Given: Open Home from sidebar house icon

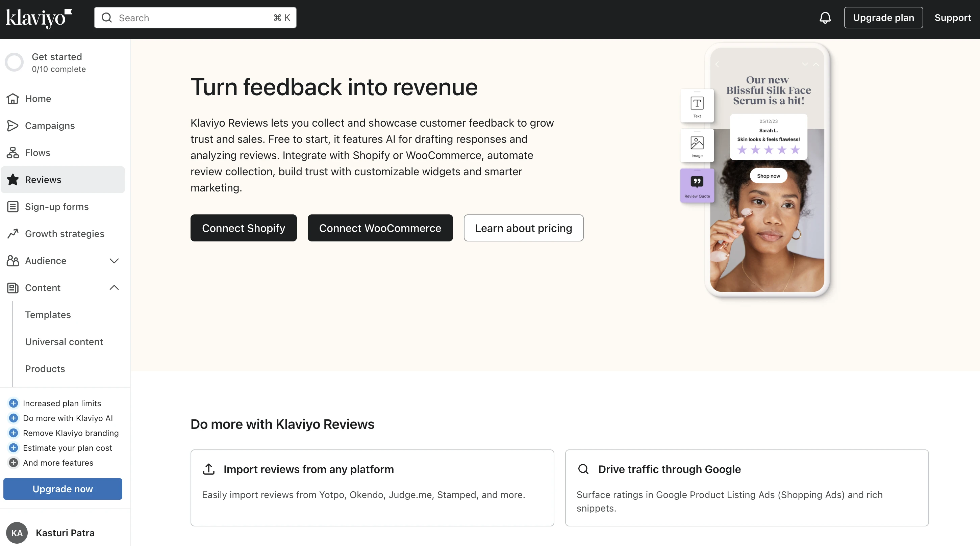Looking at the screenshot, I should click(13, 99).
